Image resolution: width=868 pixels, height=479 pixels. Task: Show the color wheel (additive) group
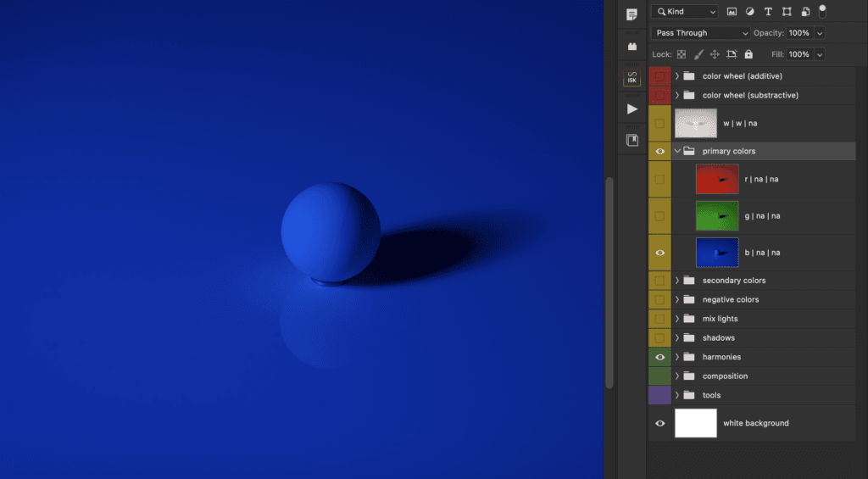coord(659,75)
